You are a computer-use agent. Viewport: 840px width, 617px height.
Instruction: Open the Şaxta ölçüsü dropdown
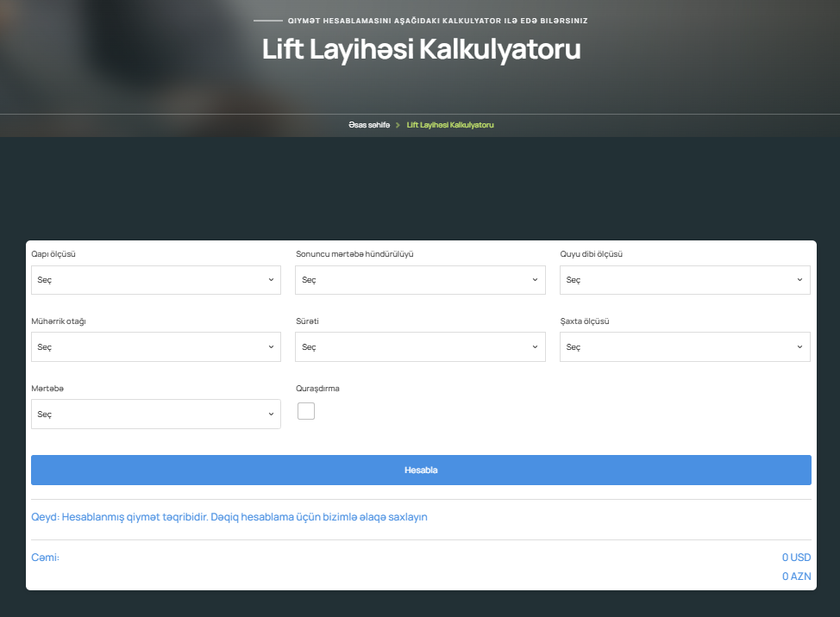[x=684, y=346]
